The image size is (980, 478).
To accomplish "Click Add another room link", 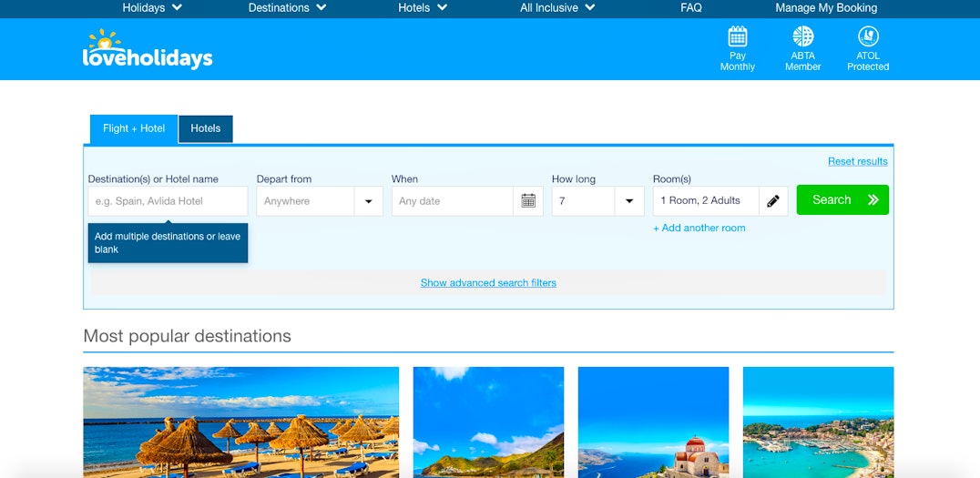I will point(699,228).
